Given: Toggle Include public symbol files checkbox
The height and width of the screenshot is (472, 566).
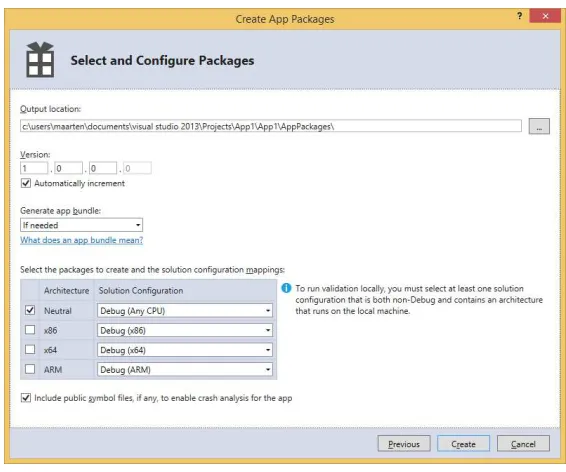Looking at the screenshot, I should click(26, 398).
